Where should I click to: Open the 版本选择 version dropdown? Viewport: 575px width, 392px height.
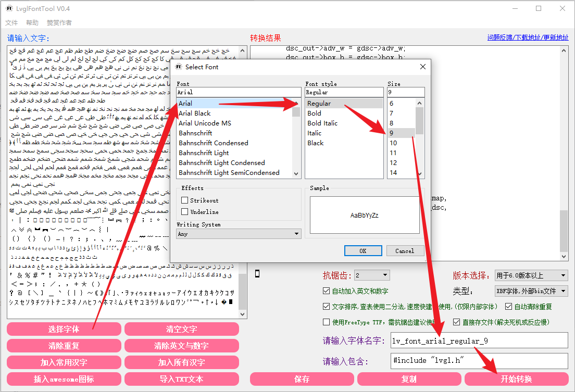[x=531, y=275]
